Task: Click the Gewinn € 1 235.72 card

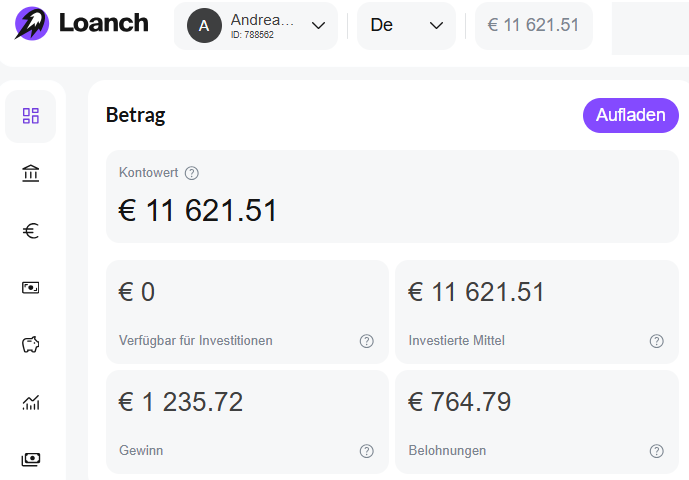Action: [x=246, y=421]
